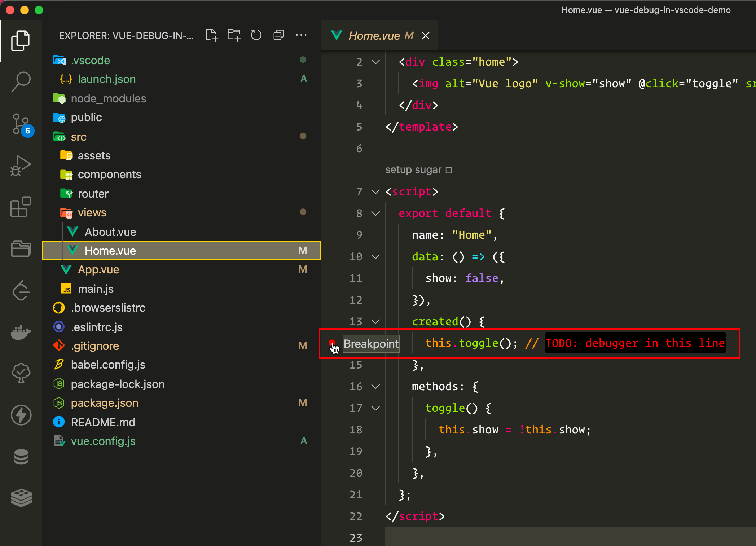Toggle the breakpoint on line 14
This screenshot has height=546, width=756.
[332, 343]
